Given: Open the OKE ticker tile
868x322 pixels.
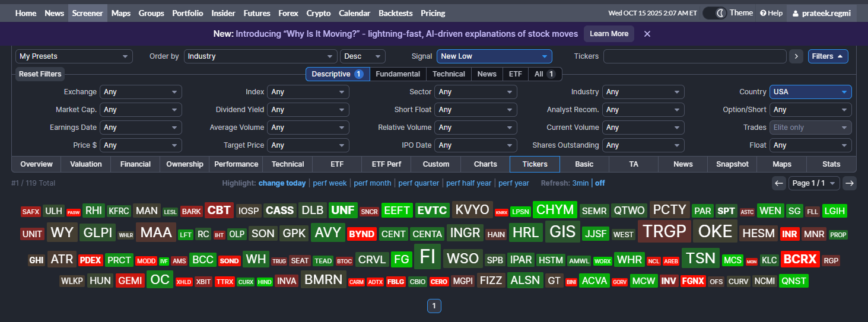Looking at the screenshot, I should tap(716, 231).
